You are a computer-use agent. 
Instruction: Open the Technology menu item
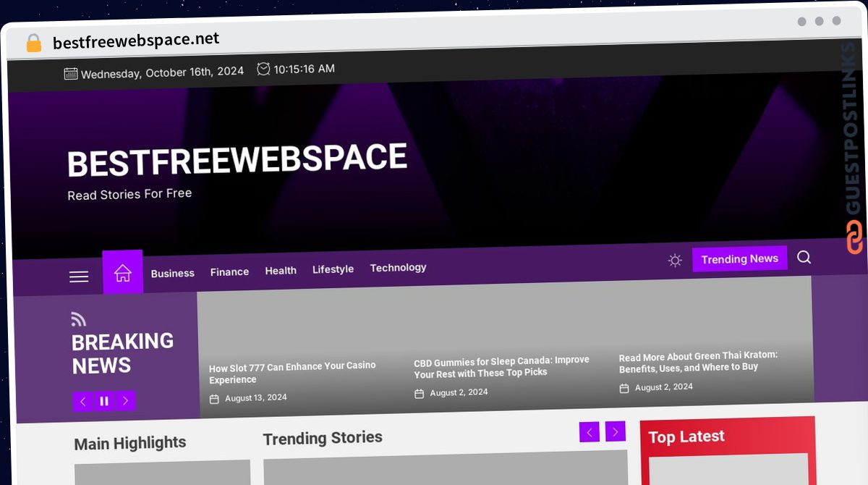pyautogui.click(x=399, y=267)
